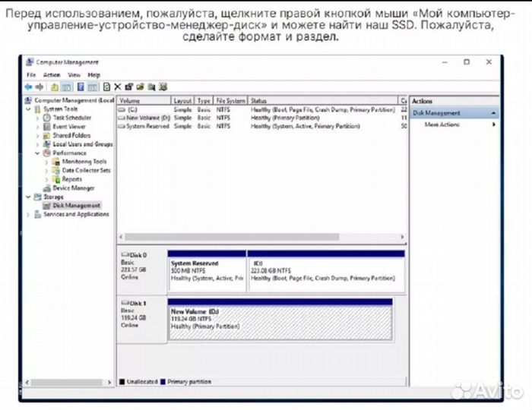Click the Device Manager icon in the tree
This screenshot has width=532, height=410.
point(47,188)
